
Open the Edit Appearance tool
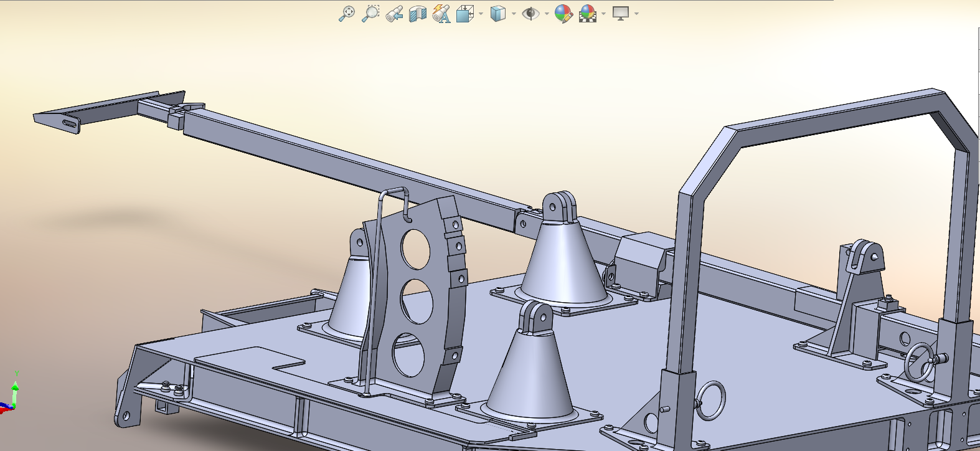[563, 13]
